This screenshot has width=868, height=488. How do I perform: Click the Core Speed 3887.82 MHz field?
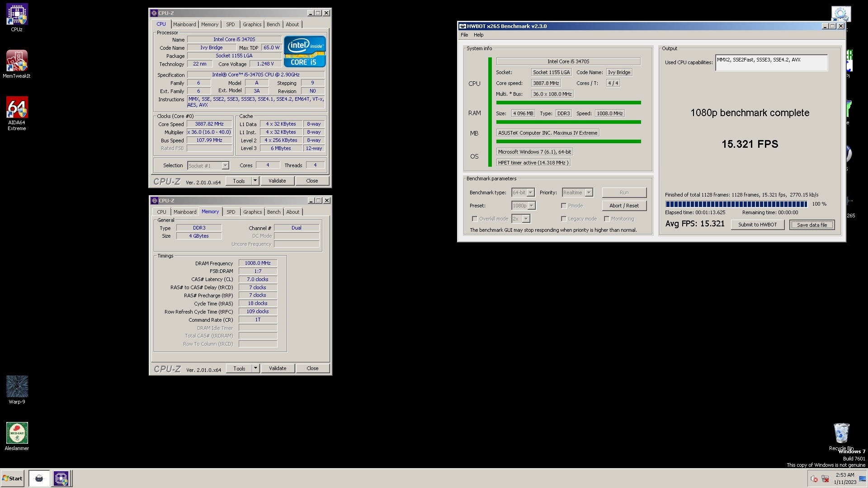(209, 124)
